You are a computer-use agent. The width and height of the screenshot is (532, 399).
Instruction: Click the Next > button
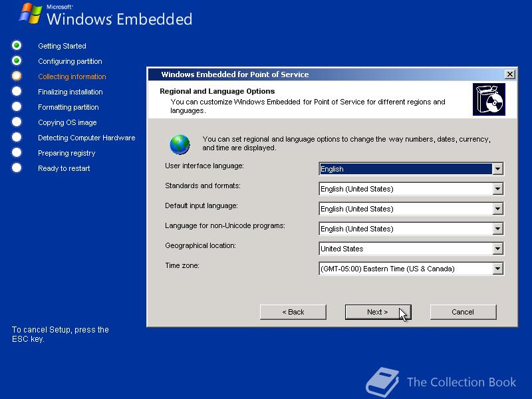point(378,312)
